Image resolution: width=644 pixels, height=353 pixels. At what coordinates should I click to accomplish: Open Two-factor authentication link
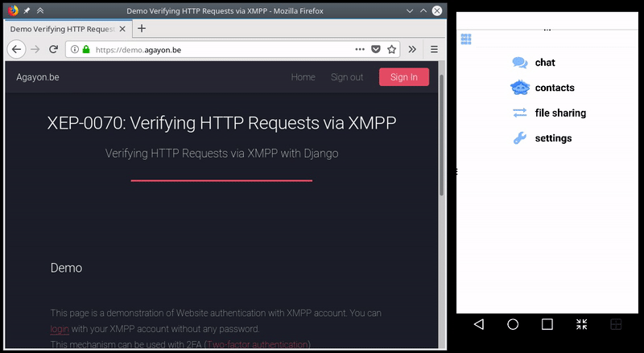point(258,344)
